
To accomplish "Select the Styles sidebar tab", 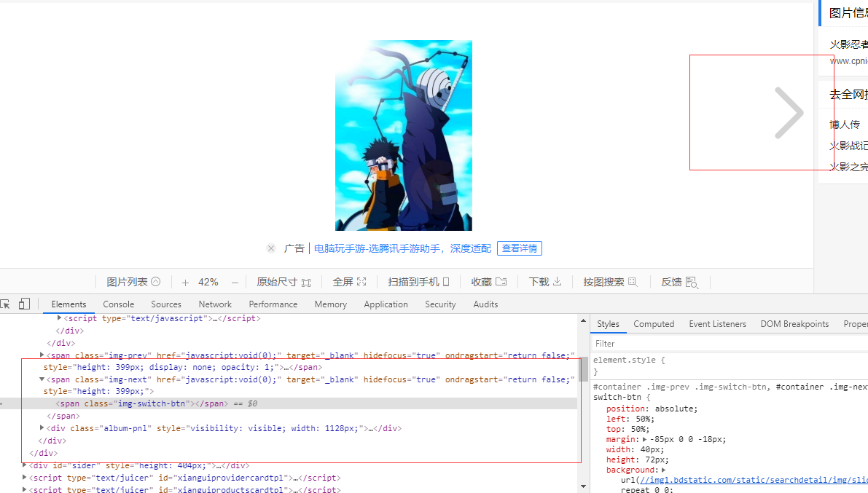I will 608,324.
